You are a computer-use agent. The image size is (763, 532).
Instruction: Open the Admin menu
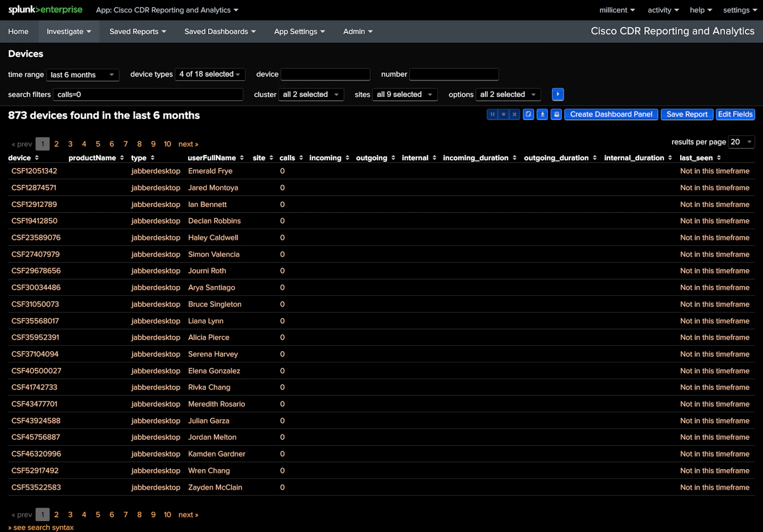pos(358,31)
